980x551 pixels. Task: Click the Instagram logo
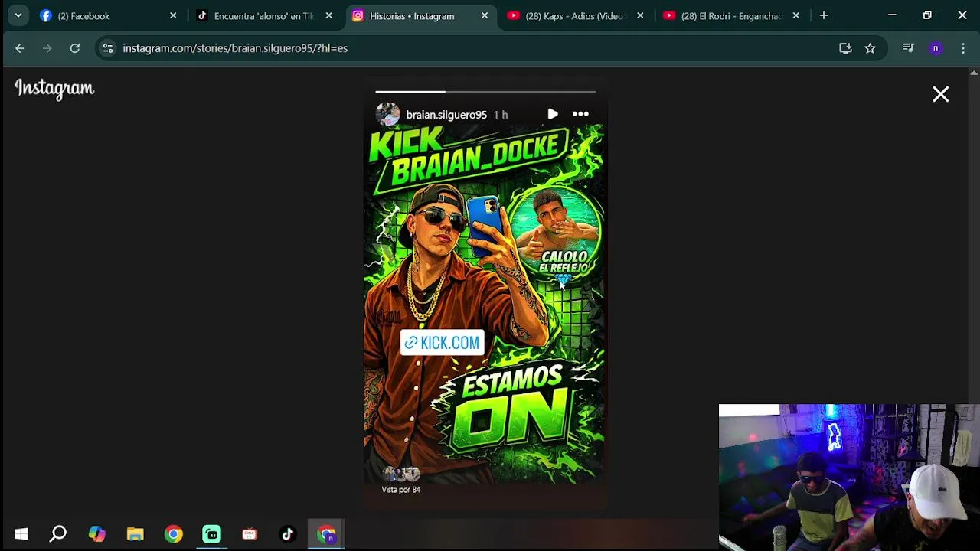click(55, 89)
